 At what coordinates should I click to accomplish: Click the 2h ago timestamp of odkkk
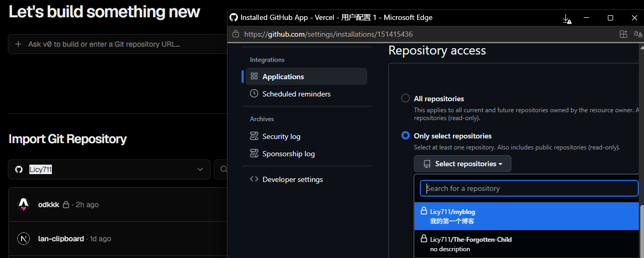click(x=86, y=205)
